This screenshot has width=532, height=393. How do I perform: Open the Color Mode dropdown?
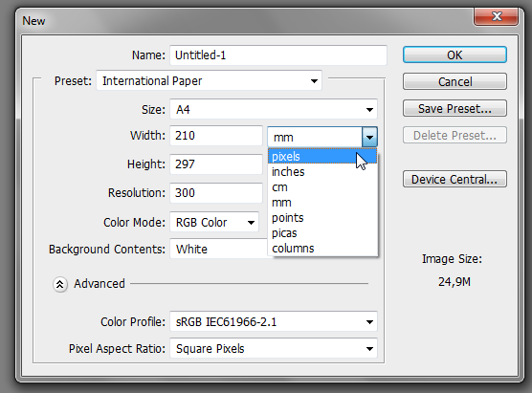tap(214, 223)
